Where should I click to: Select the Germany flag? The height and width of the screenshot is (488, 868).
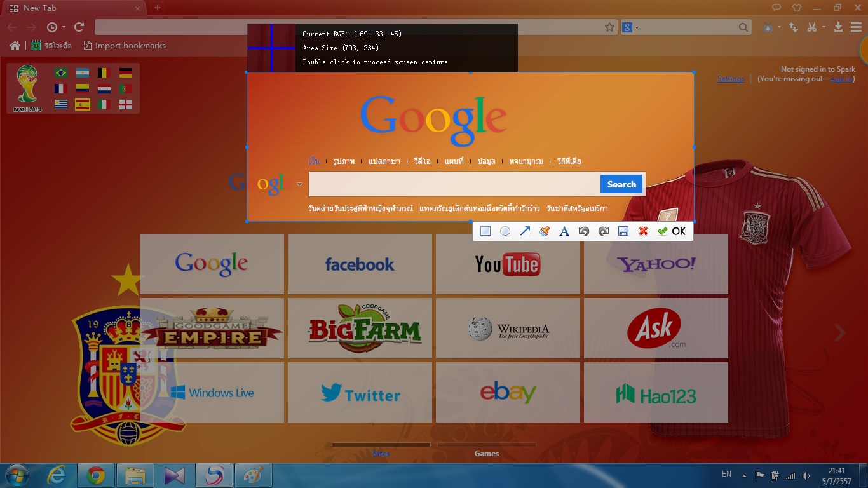(126, 73)
